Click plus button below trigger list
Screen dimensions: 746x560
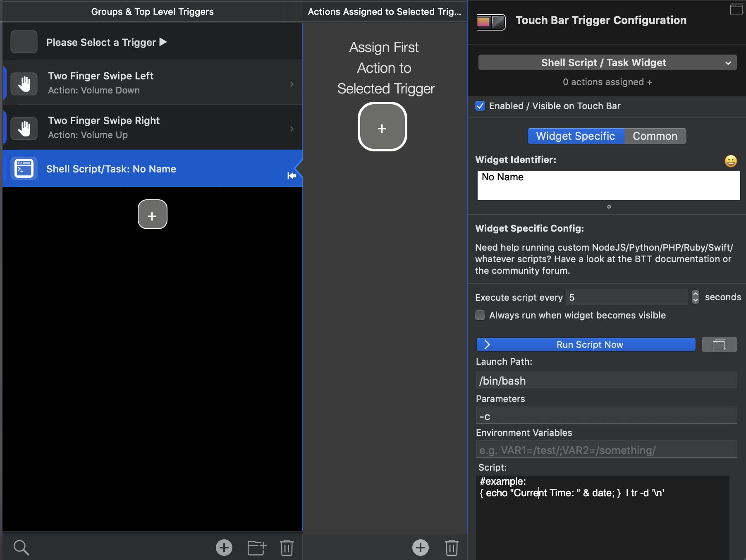point(152,214)
